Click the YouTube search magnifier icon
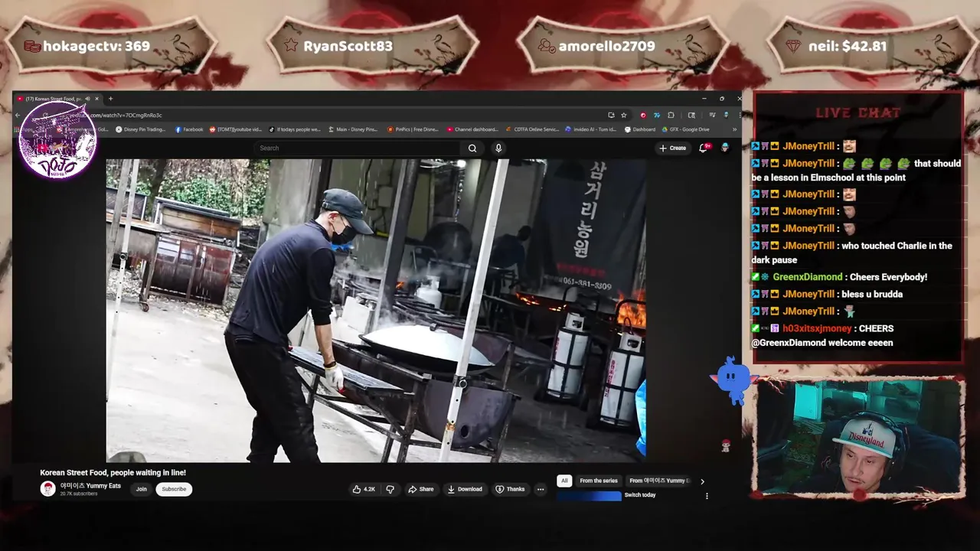This screenshot has width=980, height=551. pyautogui.click(x=472, y=148)
